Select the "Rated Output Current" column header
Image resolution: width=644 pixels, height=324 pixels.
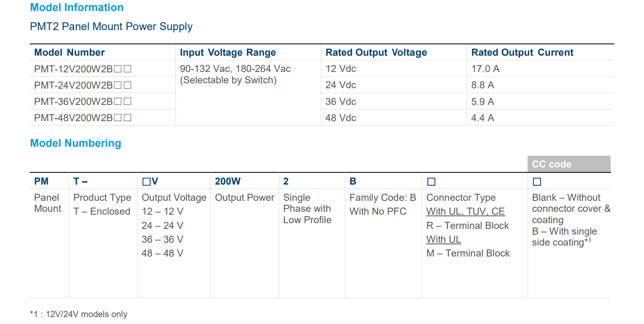(522, 52)
